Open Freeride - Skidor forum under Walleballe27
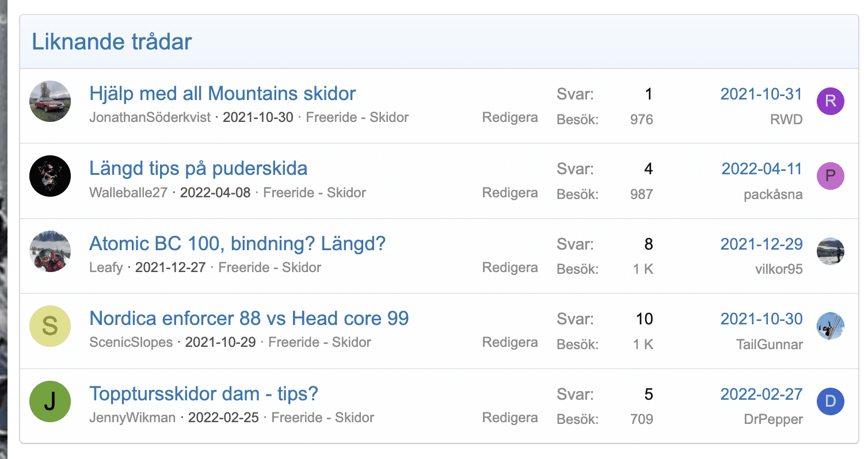The width and height of the screenshot is (868, 459). point(314,192)
